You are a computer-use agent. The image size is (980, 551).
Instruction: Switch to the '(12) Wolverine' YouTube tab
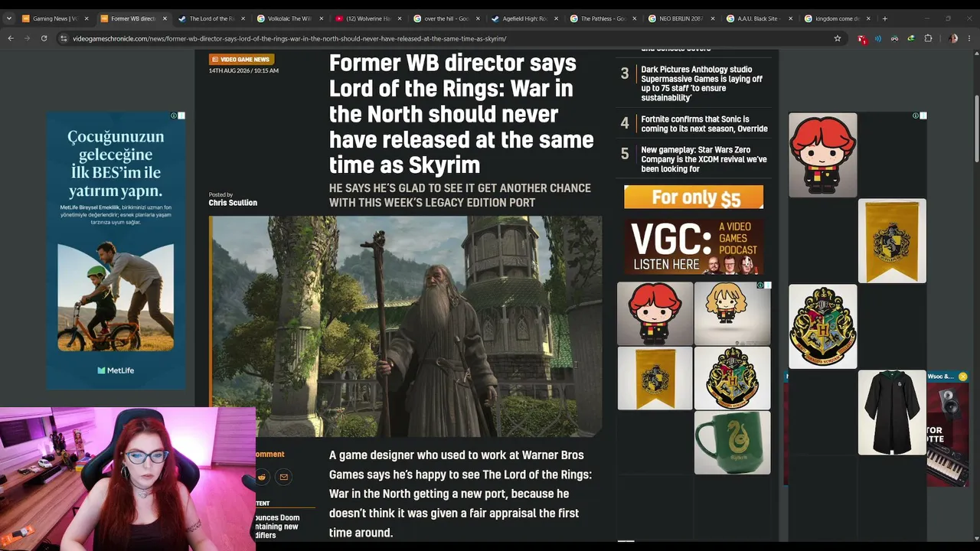click(x=367, y=18)
